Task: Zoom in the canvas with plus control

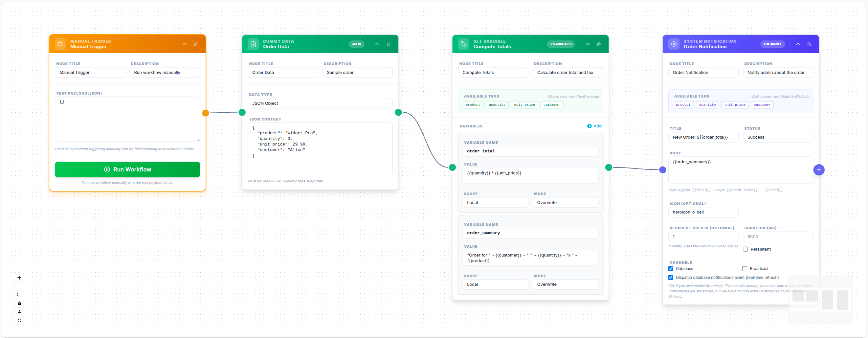Action: point(19,278)
